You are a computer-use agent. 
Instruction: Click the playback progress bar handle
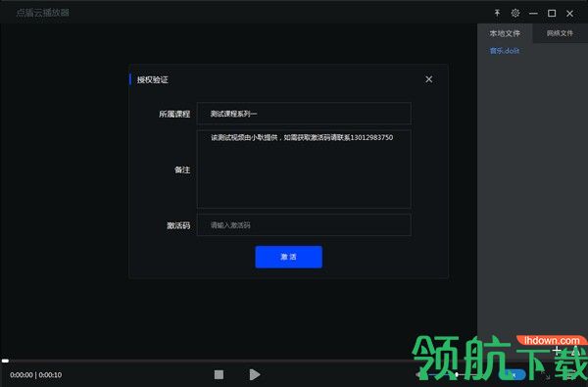click(x=5, y=361)
